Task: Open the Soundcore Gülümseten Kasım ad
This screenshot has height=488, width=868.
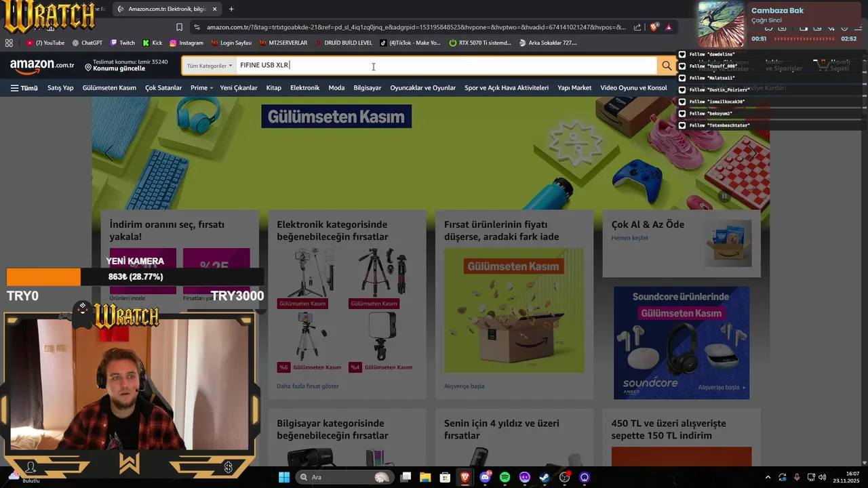Action: 682,342
